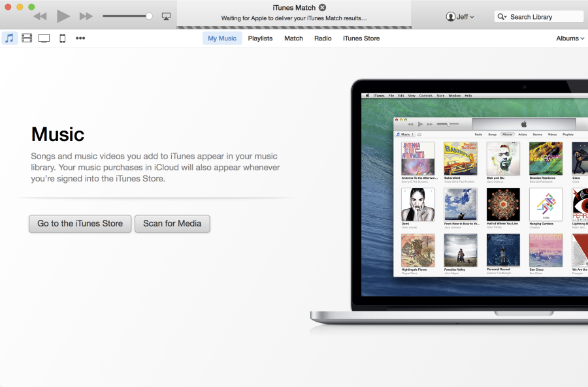Select the My Music tab
This screenshot has height=387, width=588.
(222, 39)
